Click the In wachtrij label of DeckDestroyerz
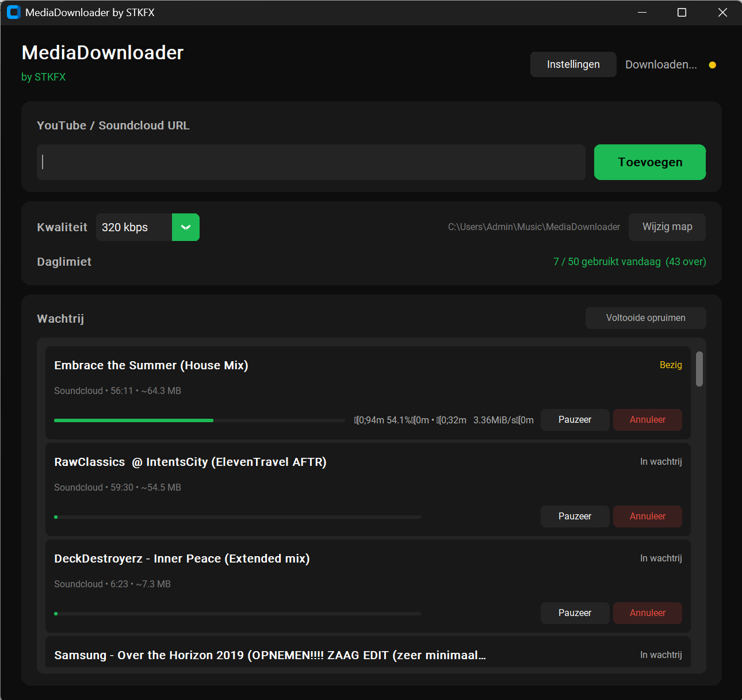This screenshot has height=700, width=742. (x=661, y=559)
